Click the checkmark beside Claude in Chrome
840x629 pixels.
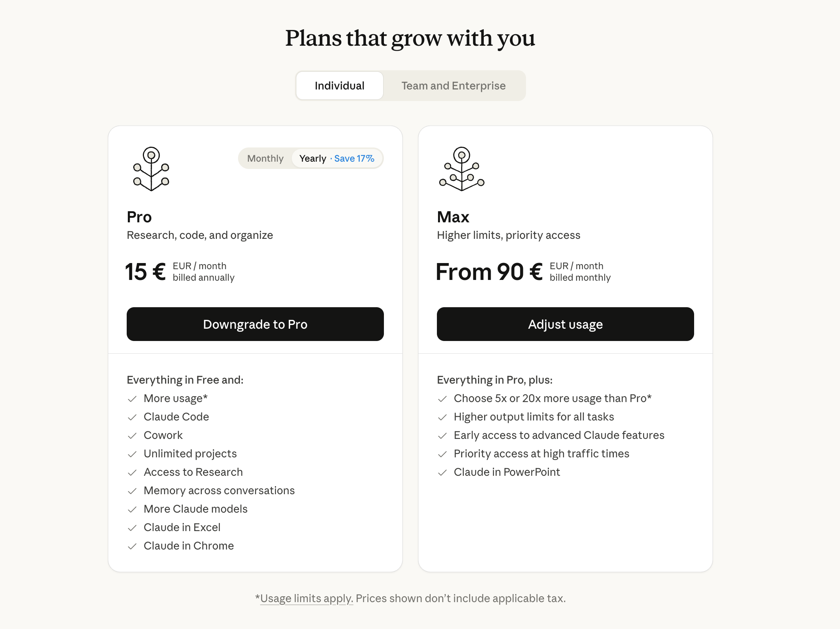point(132,546)
